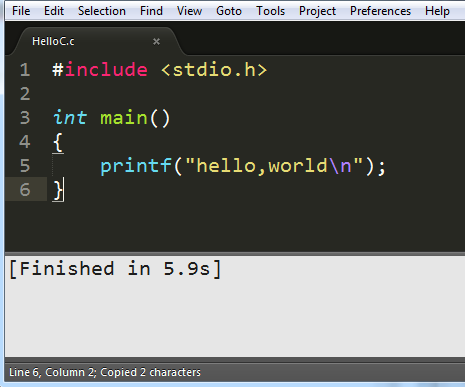Screen dimensions: 465x387
Task: Open the View menu
Action: (189, 11)
